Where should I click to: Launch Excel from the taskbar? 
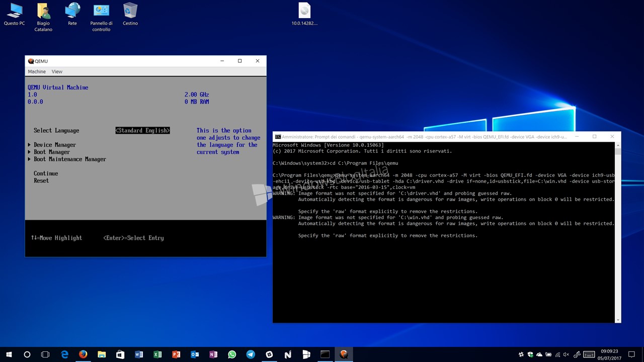pyautogui.click(x=157, y=354)
